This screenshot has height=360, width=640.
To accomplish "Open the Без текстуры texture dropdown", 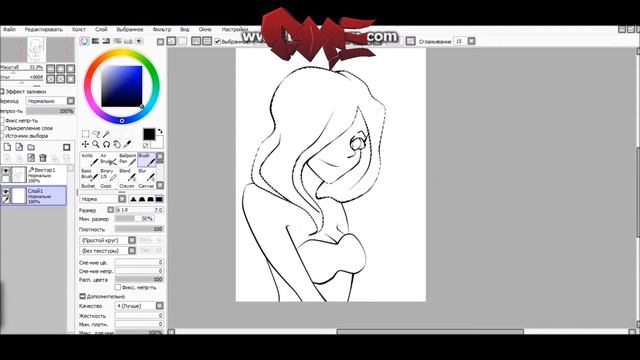I will point(132,251).
